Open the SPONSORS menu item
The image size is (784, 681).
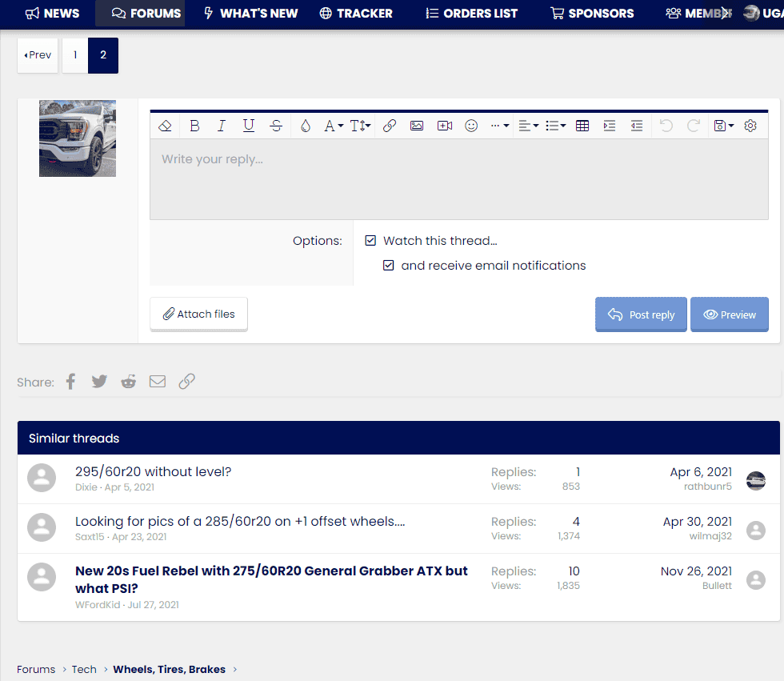click(591, 13)
